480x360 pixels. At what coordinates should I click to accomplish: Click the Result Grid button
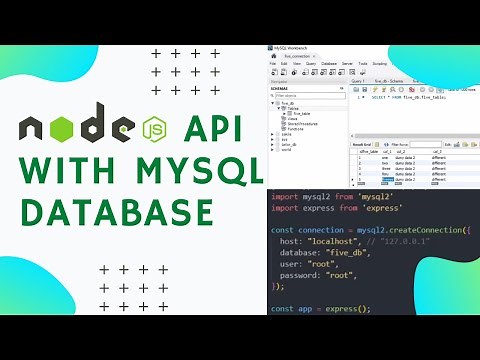[362, 144]
